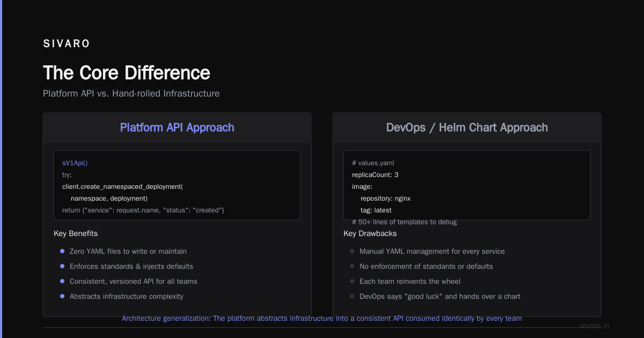Click "Zero YAML files to write or maintain"
Image resolution: width=644 pixels, height=338 pixels.
click(128, 251)
